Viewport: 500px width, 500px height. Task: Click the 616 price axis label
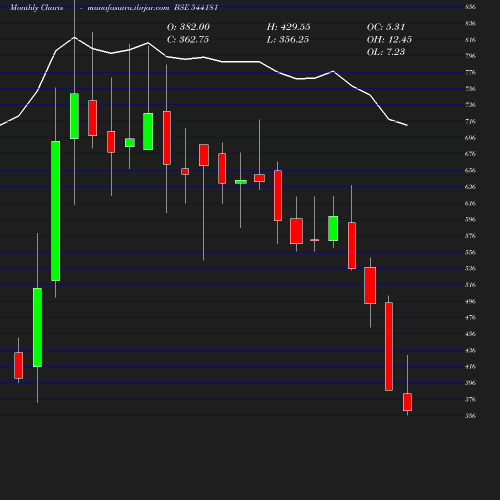coord(470,203)
